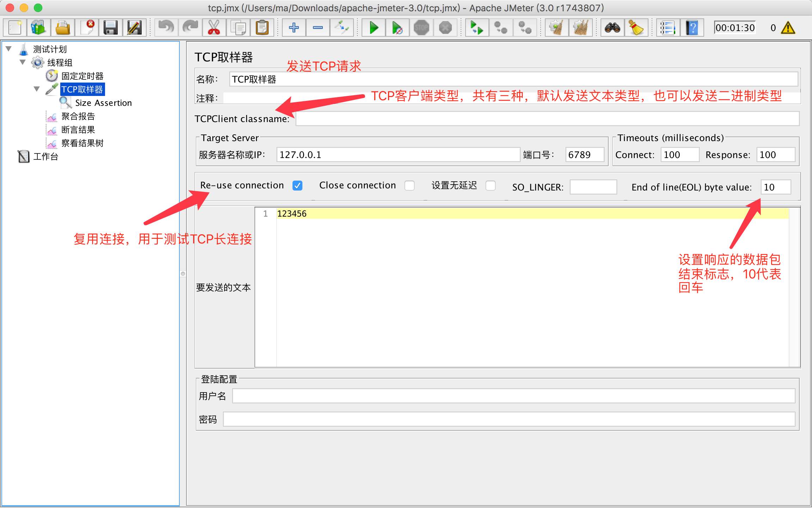Click the Stop sign icon

(x=422, y=28)
